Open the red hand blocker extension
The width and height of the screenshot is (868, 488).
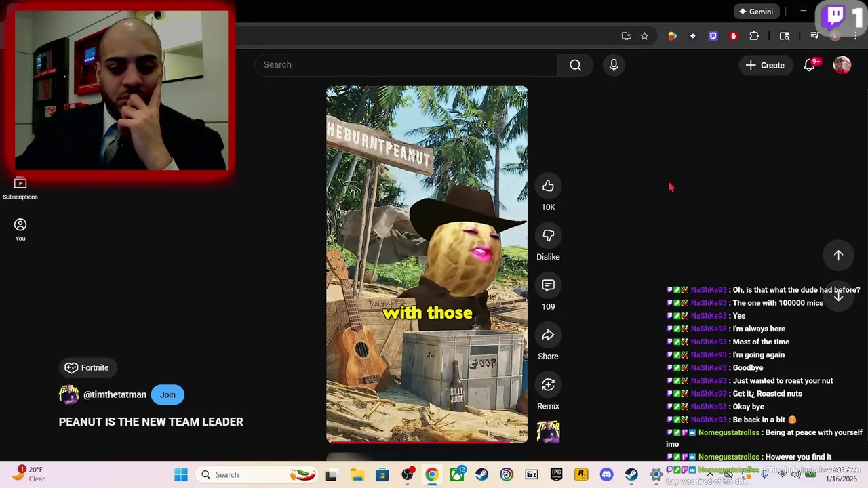[x=733, y=36]
